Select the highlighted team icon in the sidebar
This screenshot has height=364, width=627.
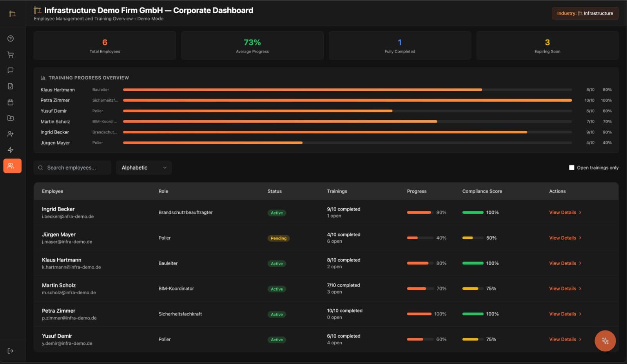12,166
